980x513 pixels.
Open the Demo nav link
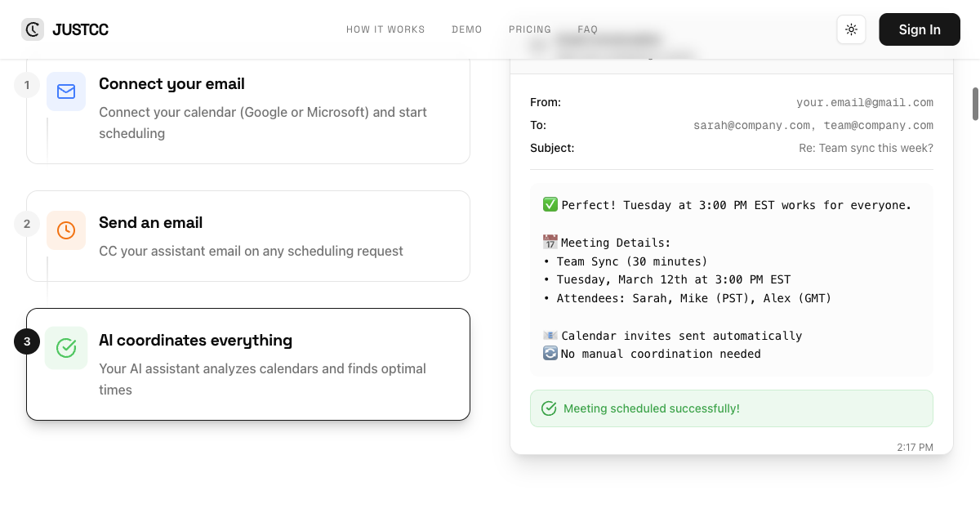click(467, 29)
